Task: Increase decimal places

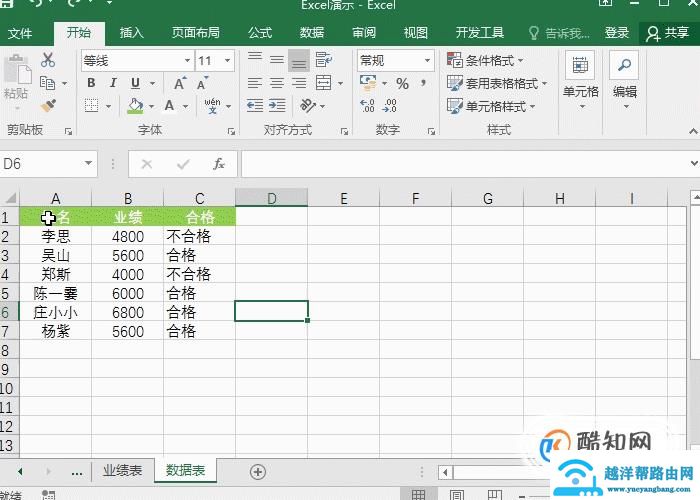Action: pos(367,106)
